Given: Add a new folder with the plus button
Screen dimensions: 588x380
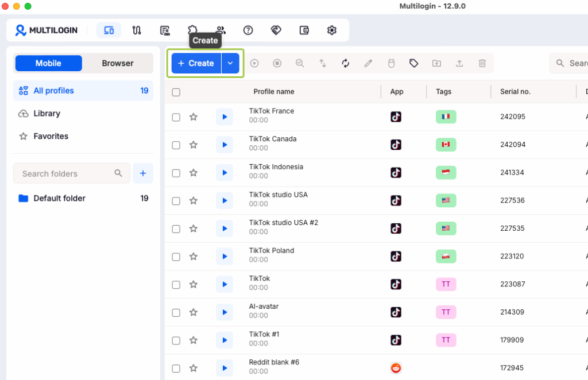Looking at the screenshot, I should [143, 173].
